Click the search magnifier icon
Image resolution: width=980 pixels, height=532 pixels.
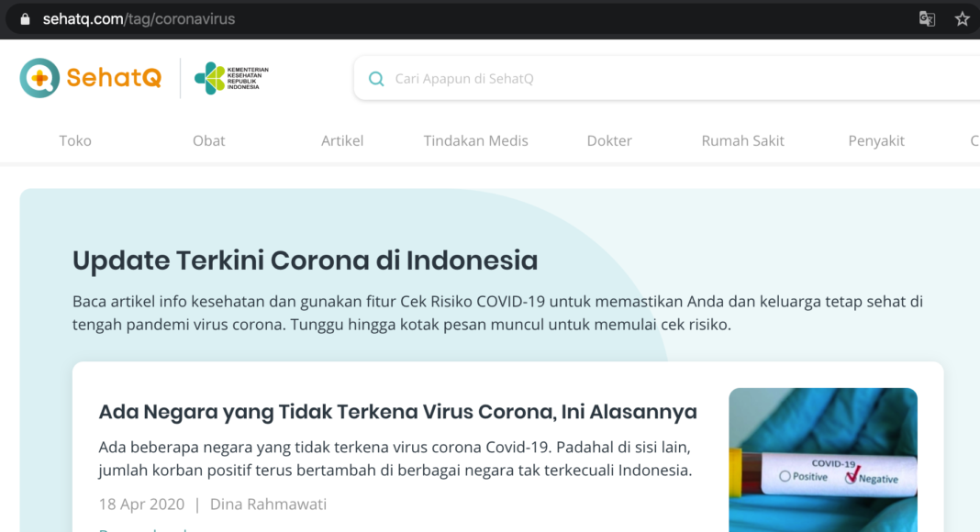pos(376,79)
